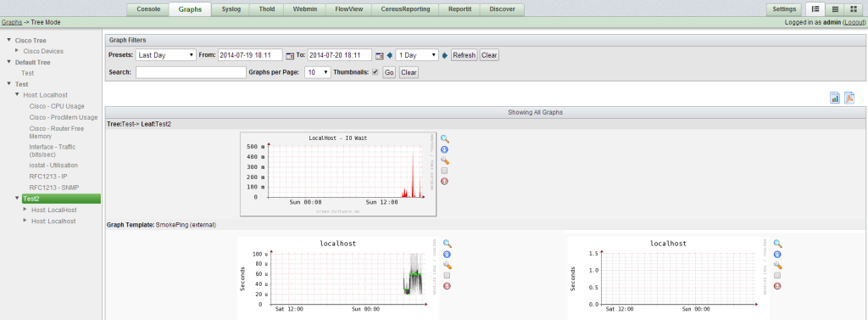Export graphs to PDF icon

(x=849, y=98)
